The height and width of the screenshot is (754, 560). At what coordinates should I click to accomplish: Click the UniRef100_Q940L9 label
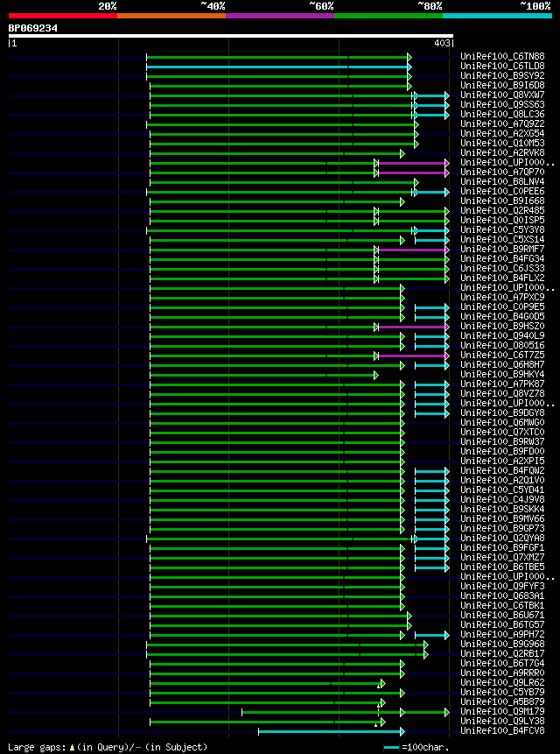click(x=502, y=335)
